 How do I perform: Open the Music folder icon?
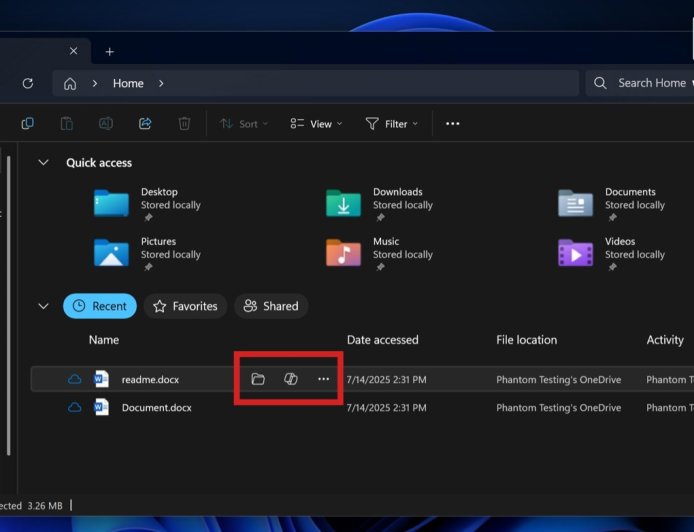(343, 253)
